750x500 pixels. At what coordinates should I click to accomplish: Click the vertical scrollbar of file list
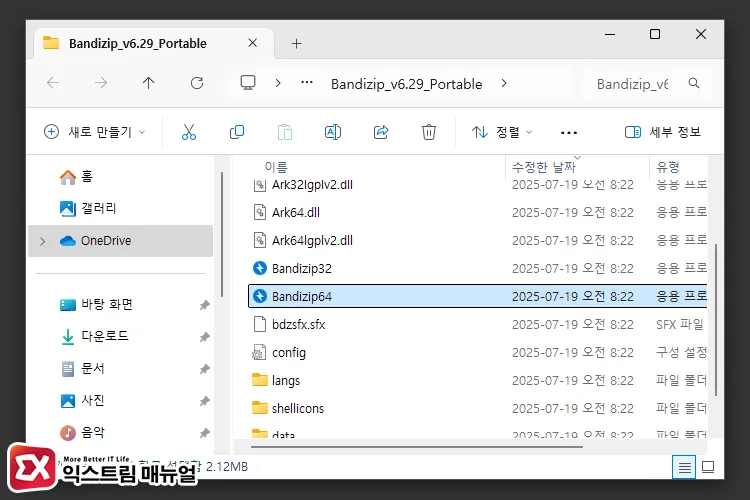(x=716, y=320)
